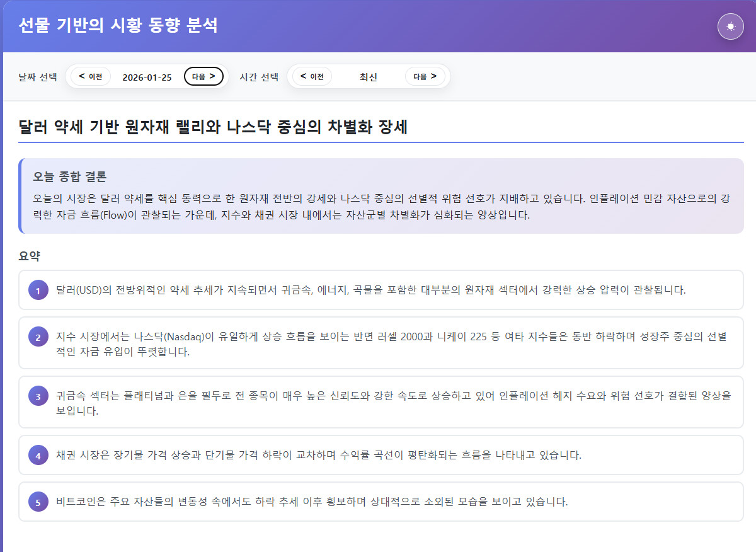Click the date '이전' previous button
This screenshot has width=756, height=552.
pyautogui.click(x=91, y=77)
